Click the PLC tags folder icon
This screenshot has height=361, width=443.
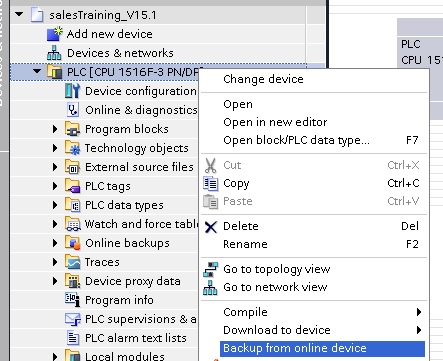tap(72, 186)
